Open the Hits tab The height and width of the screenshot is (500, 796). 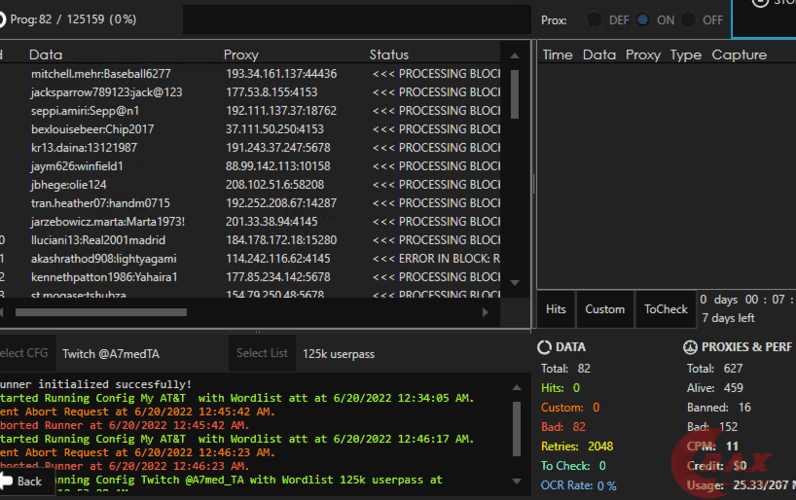tap(555, 309)
